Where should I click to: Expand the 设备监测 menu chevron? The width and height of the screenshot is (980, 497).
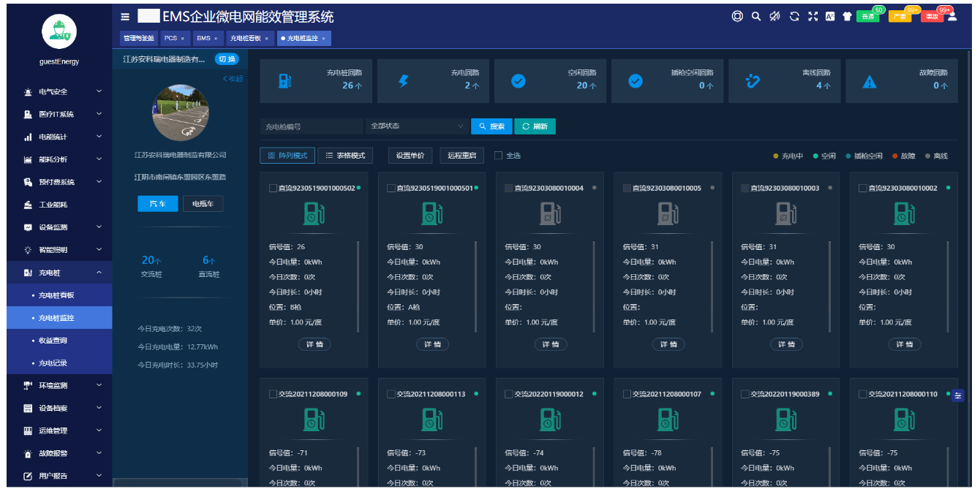(x=99, y=227)
